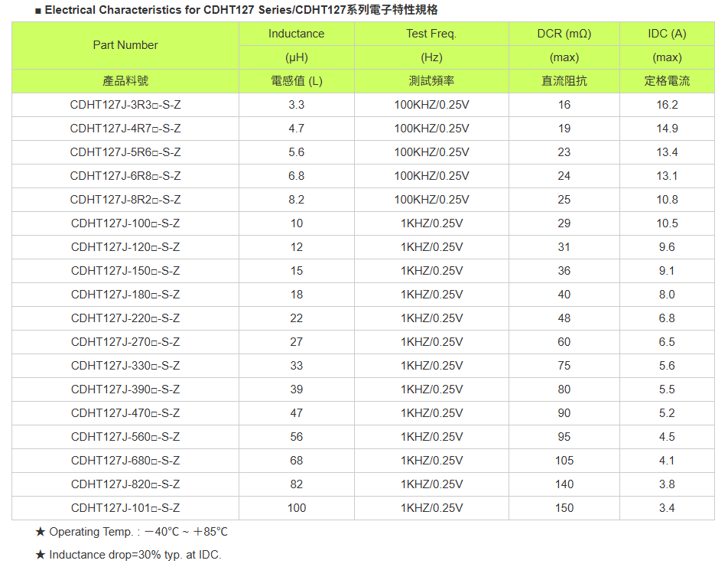Click the Part Number column header
This screenshot has width=728, height=567.
click(125, 45)
